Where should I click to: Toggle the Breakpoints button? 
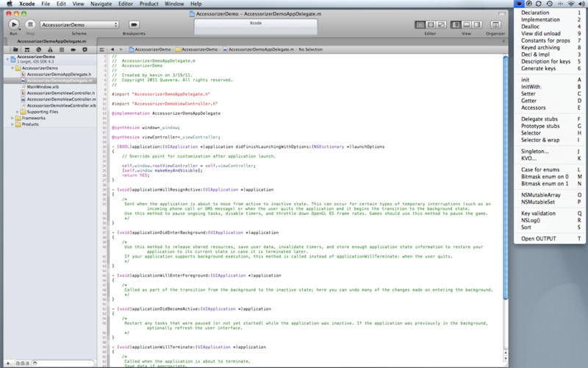tap(134, 24)
